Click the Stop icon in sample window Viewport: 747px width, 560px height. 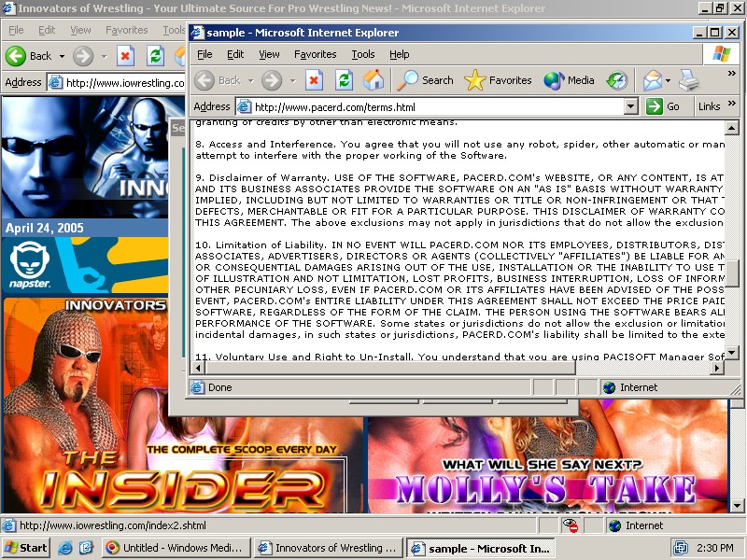tap(314, 80)
